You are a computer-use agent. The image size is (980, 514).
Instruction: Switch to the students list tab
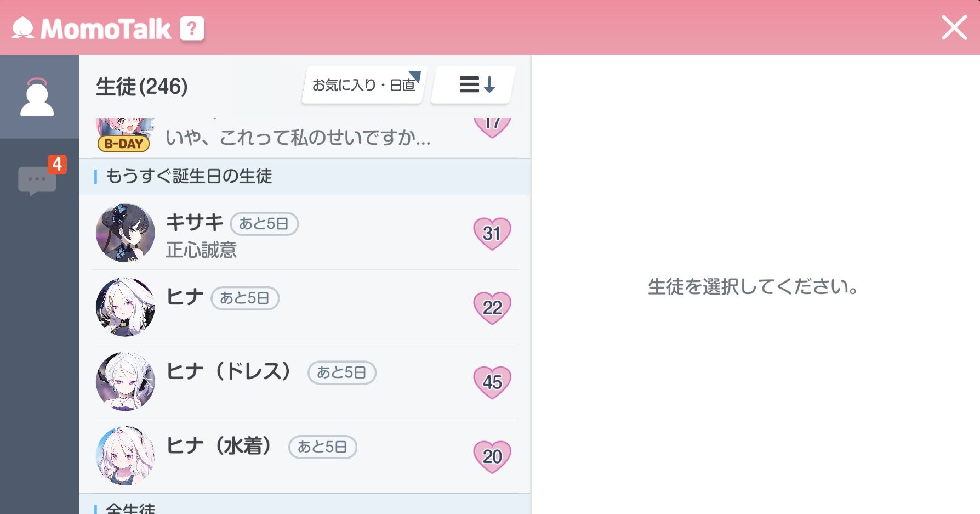click(37, 98)
